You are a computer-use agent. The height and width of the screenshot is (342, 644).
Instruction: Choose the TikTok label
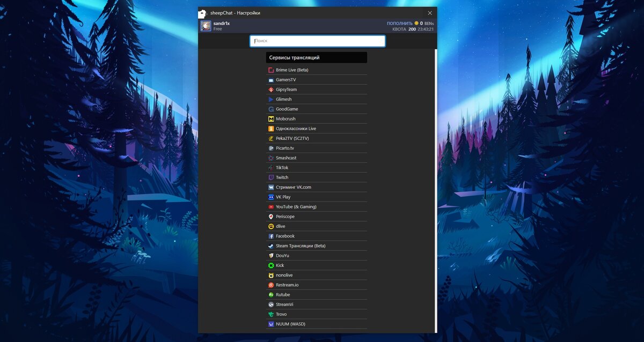click(282, 168)
